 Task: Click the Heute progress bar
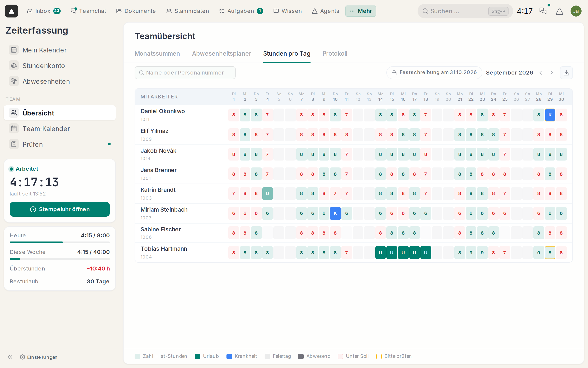click(59, 242)
